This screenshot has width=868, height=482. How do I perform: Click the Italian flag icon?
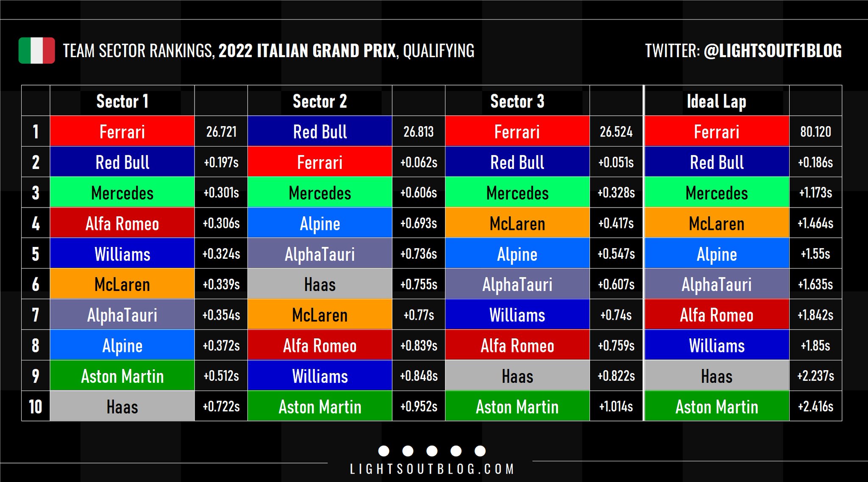coord(36,51)
